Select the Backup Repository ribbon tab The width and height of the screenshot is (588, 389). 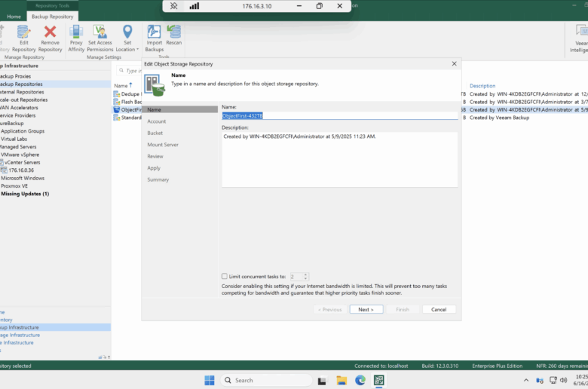coord(53,17)
